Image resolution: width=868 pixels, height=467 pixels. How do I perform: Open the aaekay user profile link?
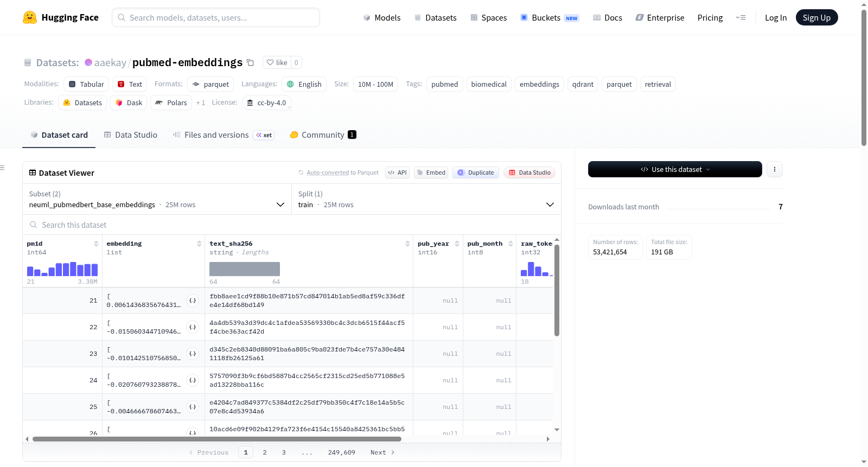point(110,62)
